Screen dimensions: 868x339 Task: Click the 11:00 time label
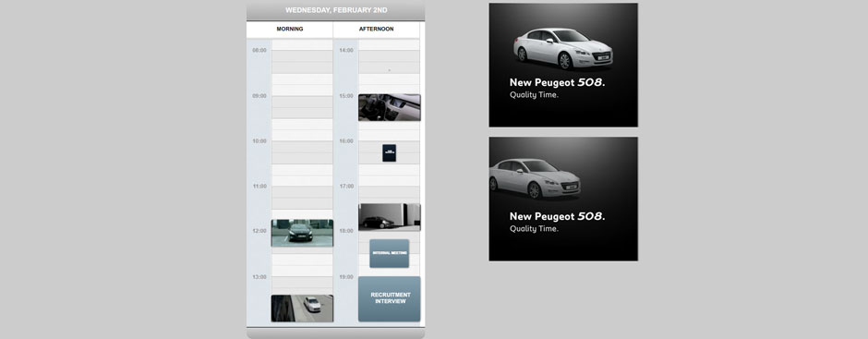click(259, 187)
